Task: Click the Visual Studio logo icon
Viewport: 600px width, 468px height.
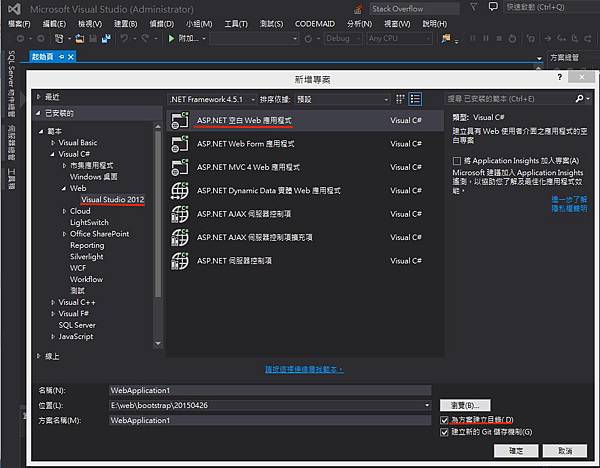Action: click(x=14, y=9)
